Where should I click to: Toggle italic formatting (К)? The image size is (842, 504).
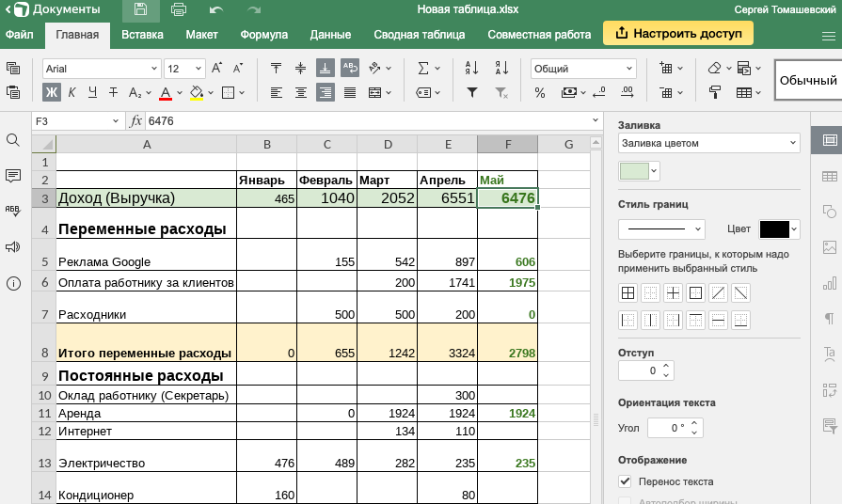71,92
